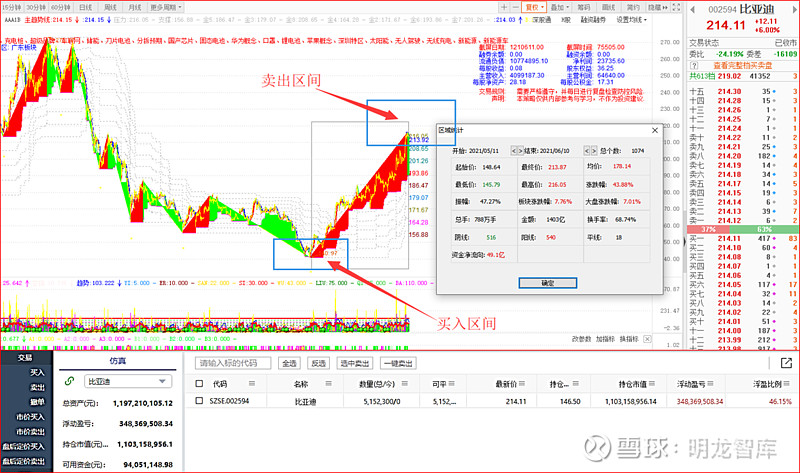Screen dimensions: 800x473
Task: Click the 简约 toolbar button
Action: coord(633,7)
